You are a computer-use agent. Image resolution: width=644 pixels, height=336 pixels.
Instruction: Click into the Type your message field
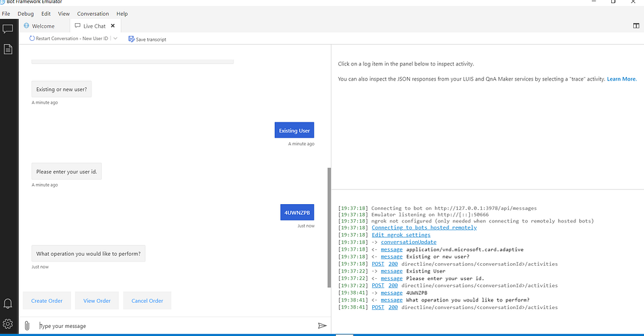[x=177, y=326]
